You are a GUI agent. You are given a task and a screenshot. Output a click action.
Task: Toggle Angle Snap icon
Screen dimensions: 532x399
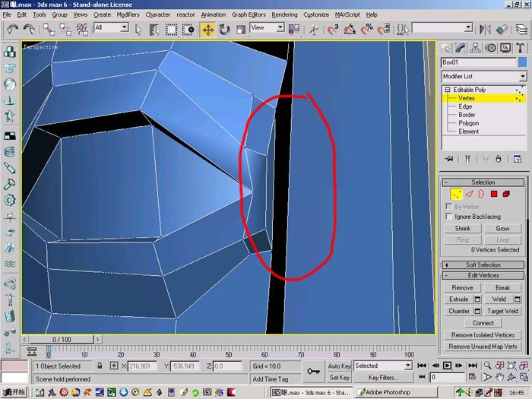[x=350, y=30]
